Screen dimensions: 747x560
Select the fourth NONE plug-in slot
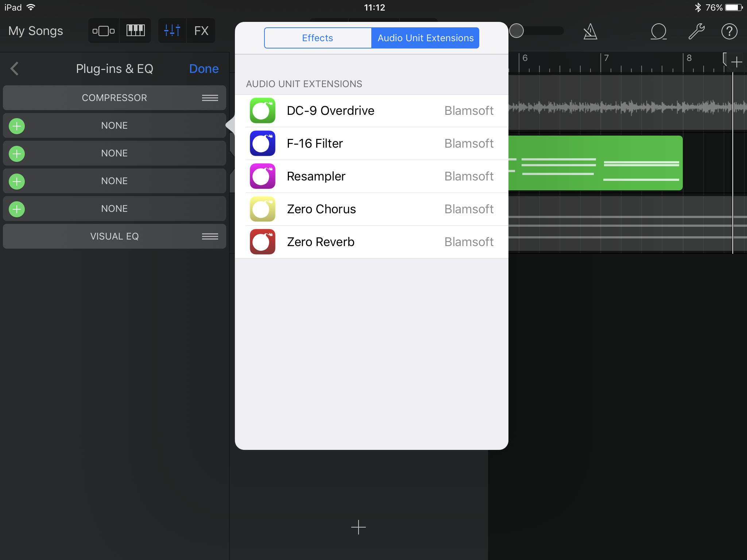tap(115, 209)
